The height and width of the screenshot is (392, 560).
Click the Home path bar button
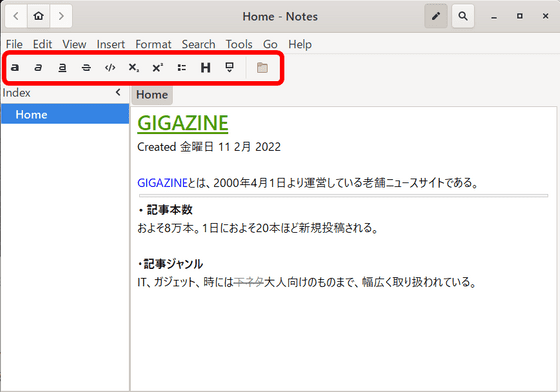tap(152, 95)
